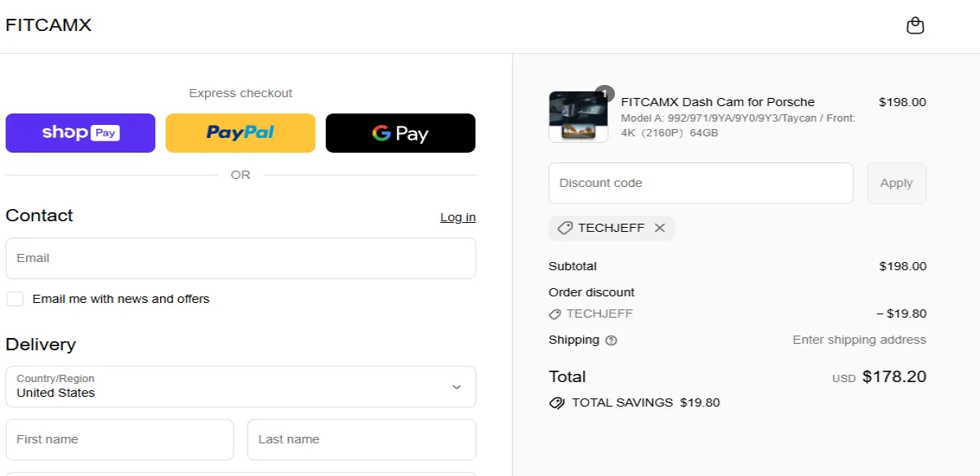Remove the TECHJEFF discount code
Viewport: 980px width, 476px height.
click(660, 228)
